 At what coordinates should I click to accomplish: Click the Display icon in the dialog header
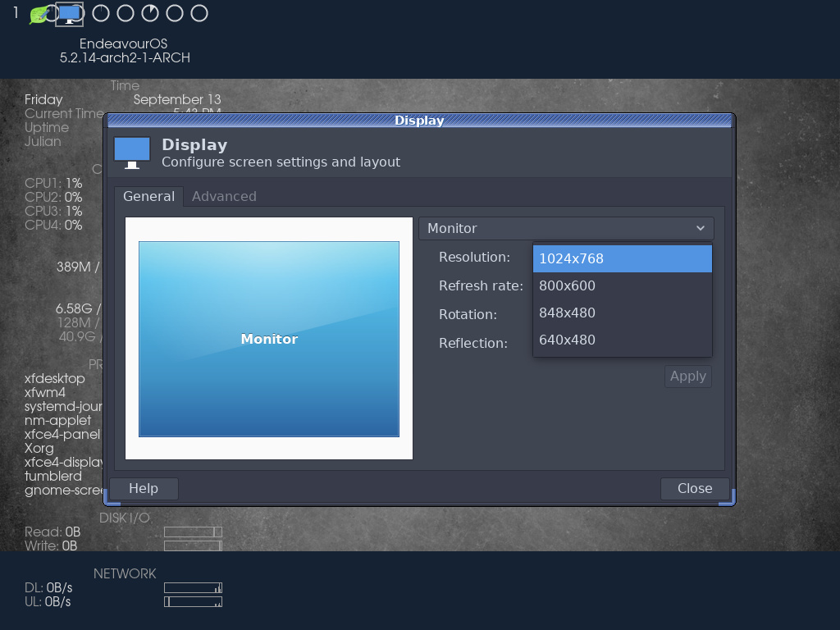pyautogui.click(x=131, y=152)
